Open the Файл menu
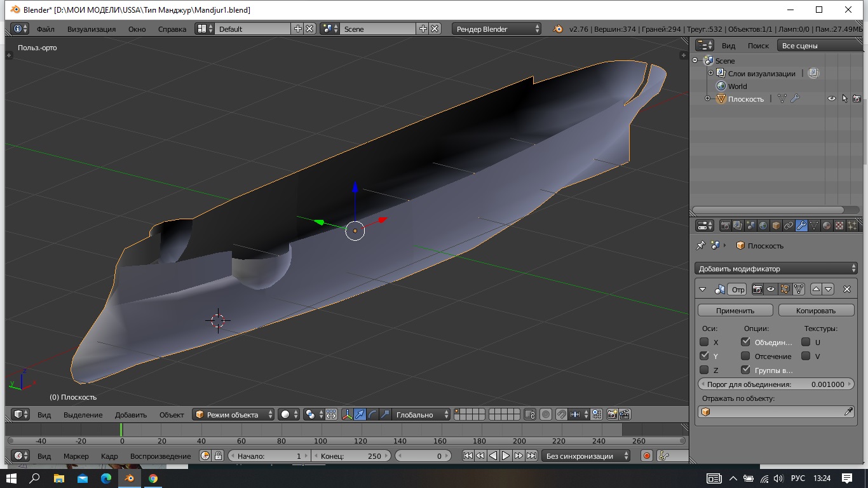Image resolution: width=868 pixels, height=488 pixels. coord(45,29)
